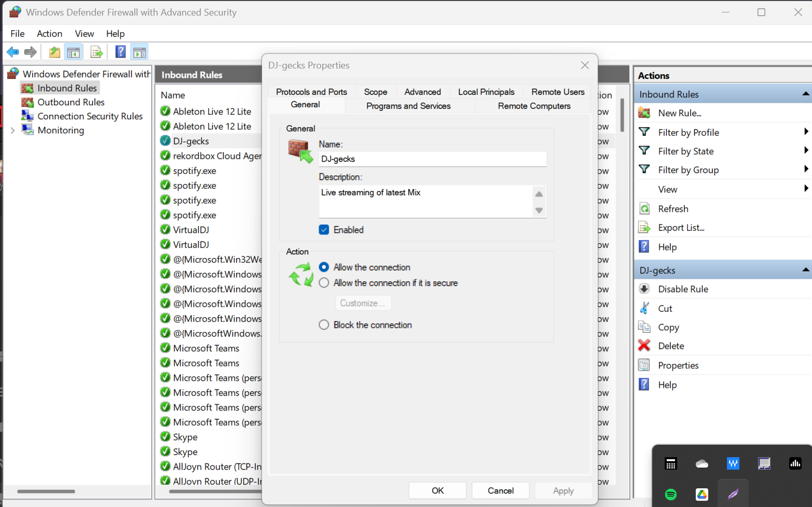This screenshot has height=507, width=812.
Task: Collapse the DJ-gecks actions section
Action: (x=805, y=270)
